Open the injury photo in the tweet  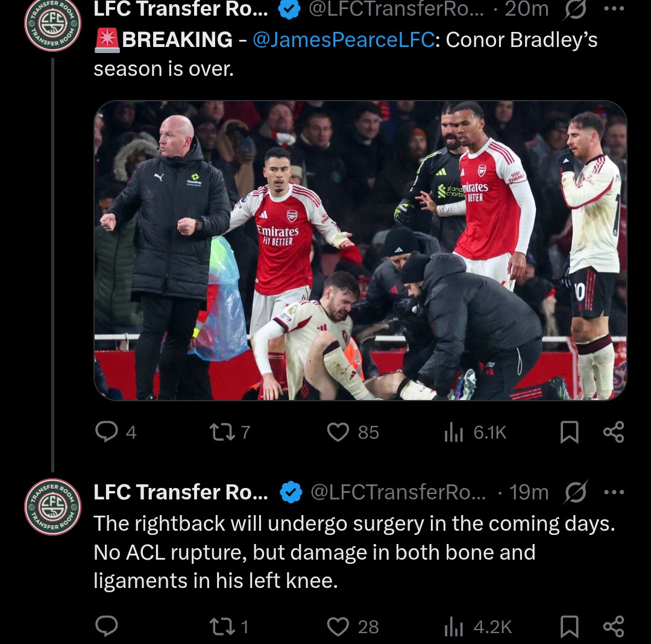coord(360,250)
